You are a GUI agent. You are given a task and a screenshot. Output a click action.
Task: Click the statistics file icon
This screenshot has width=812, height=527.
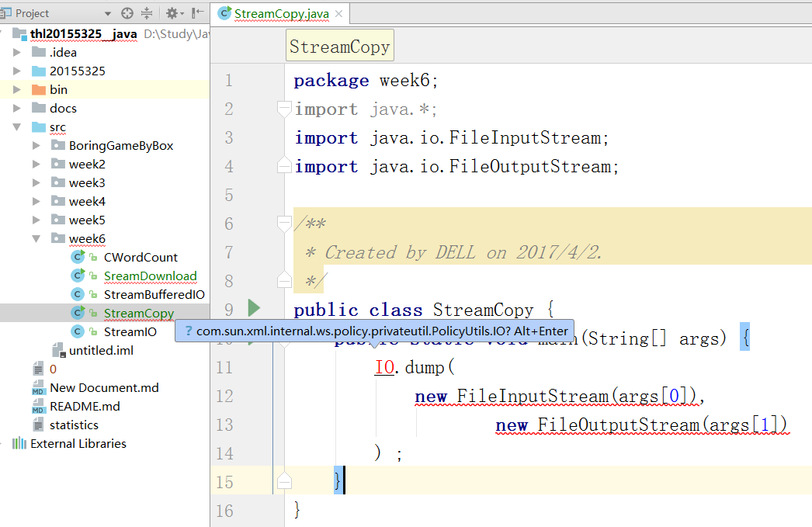click(38, 425)
